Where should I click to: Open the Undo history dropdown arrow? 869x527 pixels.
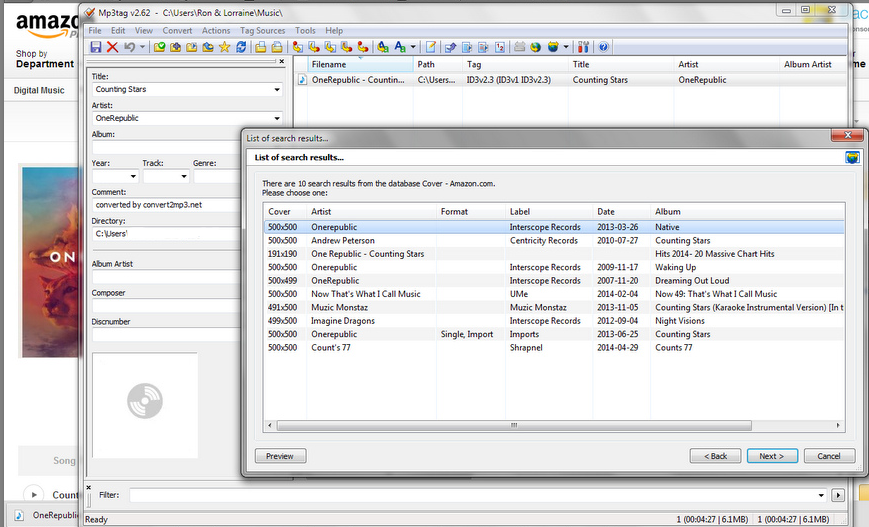[142, 47]
